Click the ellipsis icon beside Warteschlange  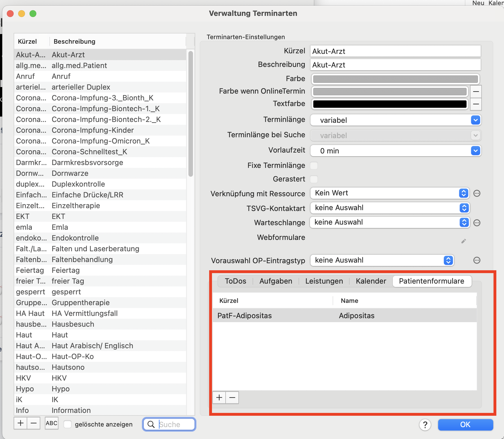(477, 223)
